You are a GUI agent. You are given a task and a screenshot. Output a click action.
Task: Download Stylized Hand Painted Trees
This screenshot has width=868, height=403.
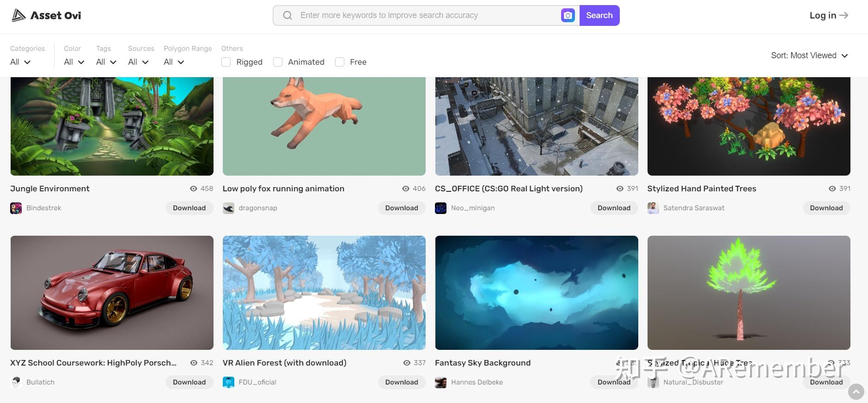[x=826, y=208]
